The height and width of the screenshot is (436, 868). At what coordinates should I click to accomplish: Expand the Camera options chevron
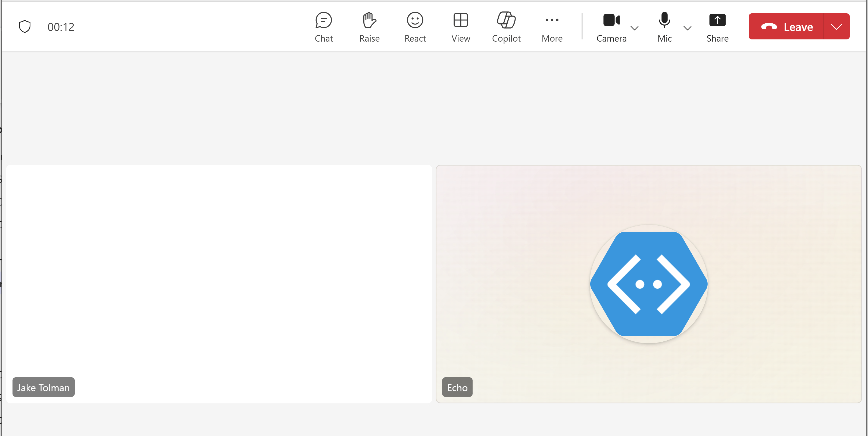click(x=635, y=28)
